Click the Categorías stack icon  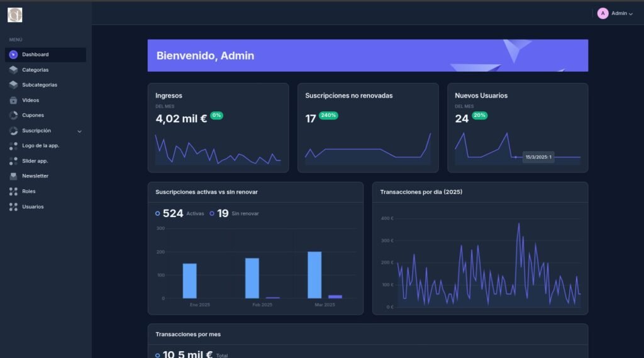point(13,70)
